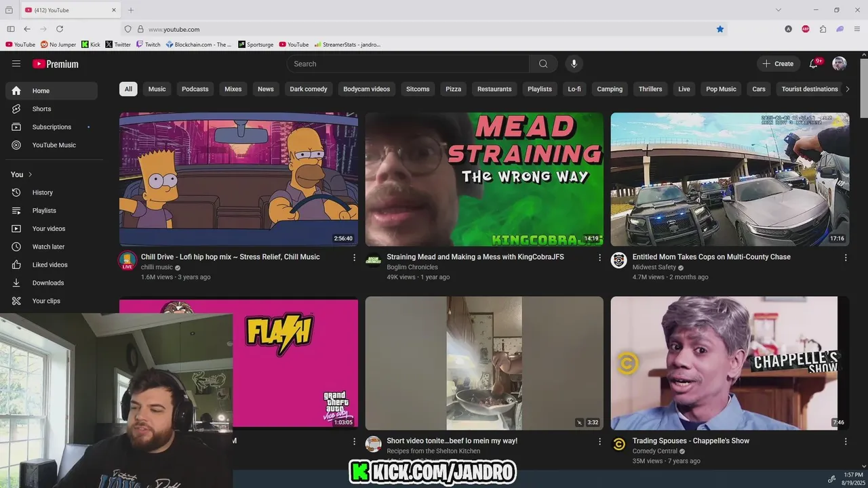Toggle the browser sidebar panel
Viewport: 868px width, 488px height.
click(11, 29)
